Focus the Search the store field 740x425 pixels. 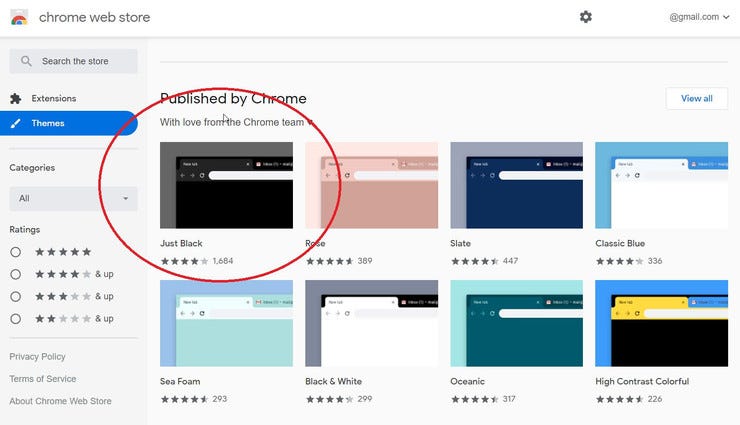click(73, 61)
